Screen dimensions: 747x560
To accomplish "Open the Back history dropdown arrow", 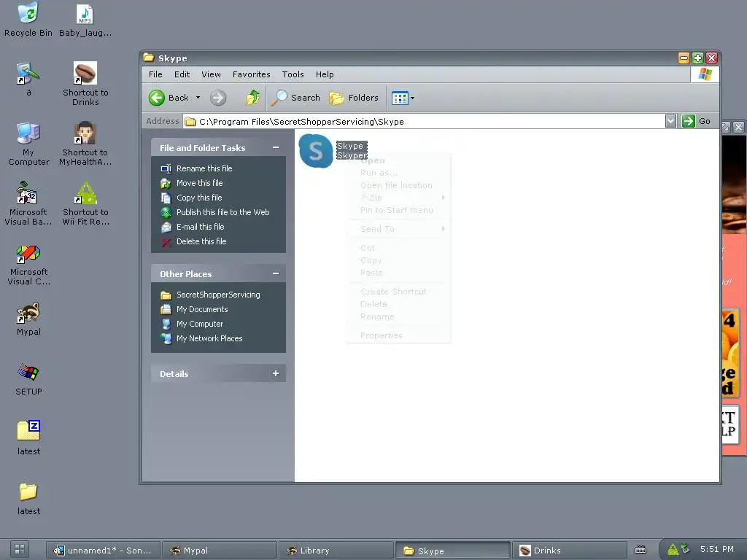I will [198, 98].
